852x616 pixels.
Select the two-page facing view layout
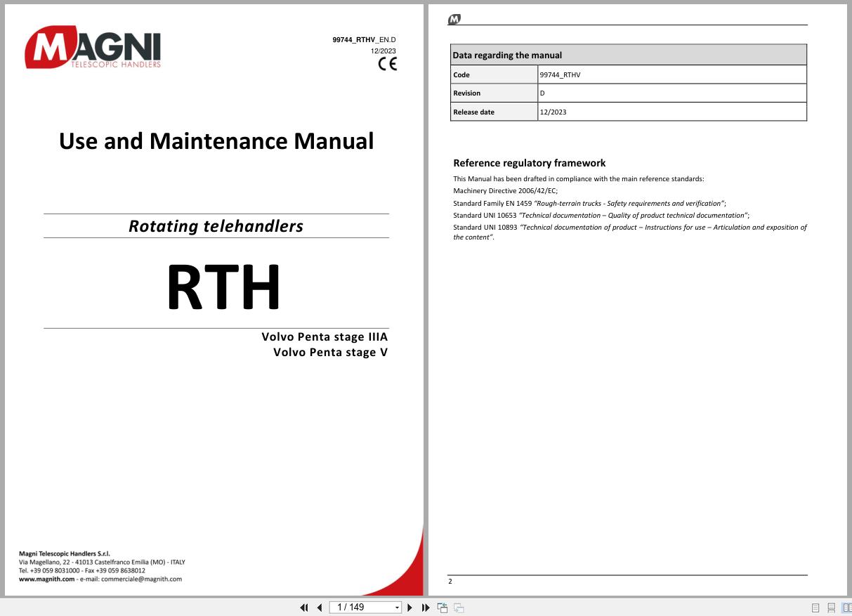[847, 608]
